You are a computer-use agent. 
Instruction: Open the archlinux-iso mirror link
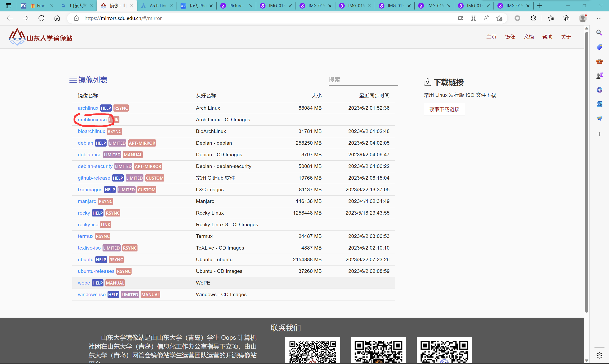coord(92,120)
